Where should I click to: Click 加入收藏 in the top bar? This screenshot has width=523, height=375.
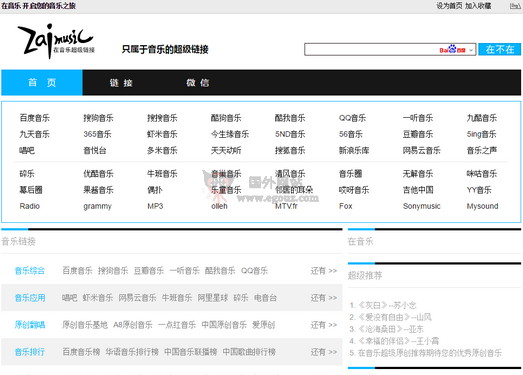click(x=478, y=6)
